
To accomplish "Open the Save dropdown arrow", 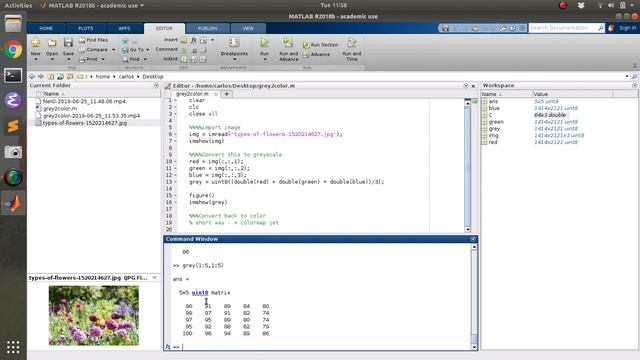I will point(68,60).
